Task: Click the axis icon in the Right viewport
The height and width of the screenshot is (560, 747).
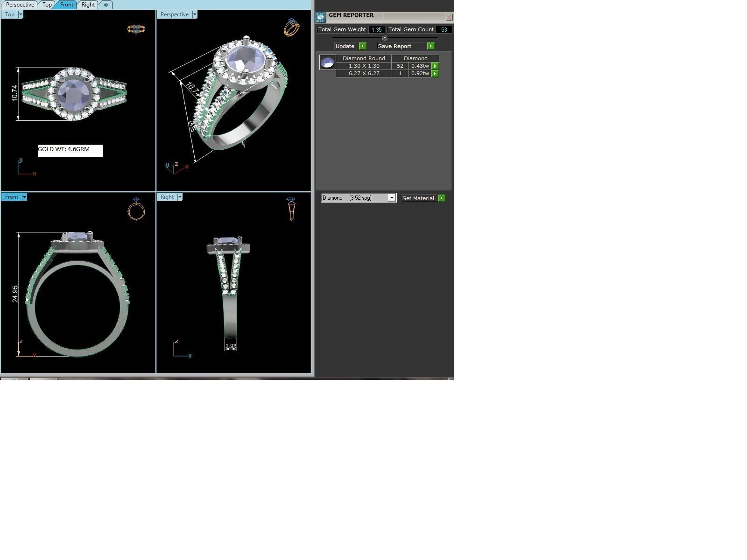Action: coord(182,349)
